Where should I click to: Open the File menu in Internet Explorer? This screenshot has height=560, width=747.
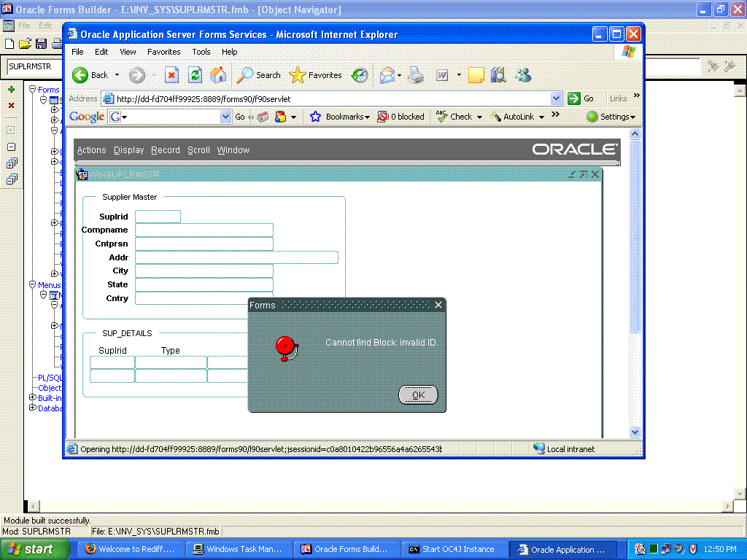pos(77,52)
